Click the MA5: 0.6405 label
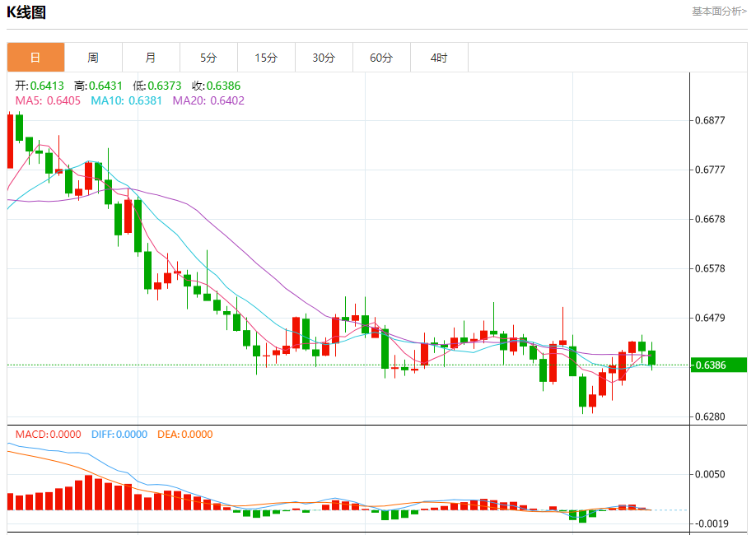The image size is (756, 535). tap(48, 100)
